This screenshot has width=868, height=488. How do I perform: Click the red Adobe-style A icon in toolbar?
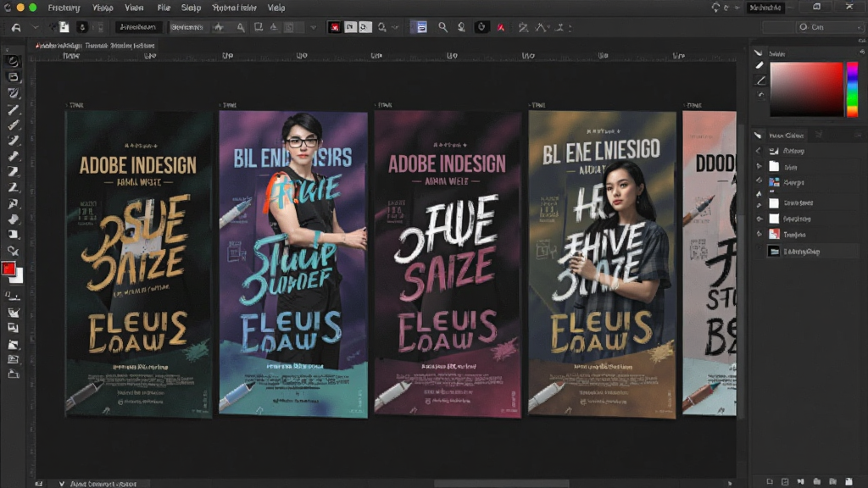tap(501, 27)
